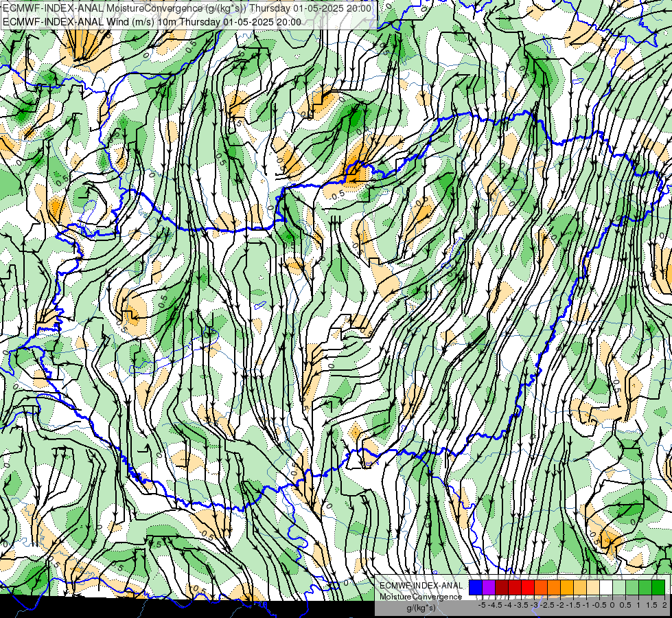672x618 pixels.
Task: Pick legend swatch between -3.5 and -3
Action: 528,588
